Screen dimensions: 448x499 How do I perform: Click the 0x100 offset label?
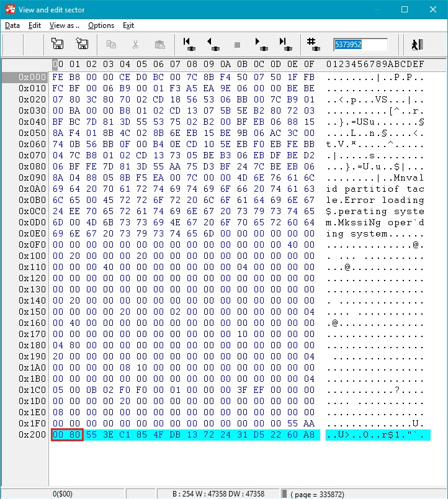(32, 256)
